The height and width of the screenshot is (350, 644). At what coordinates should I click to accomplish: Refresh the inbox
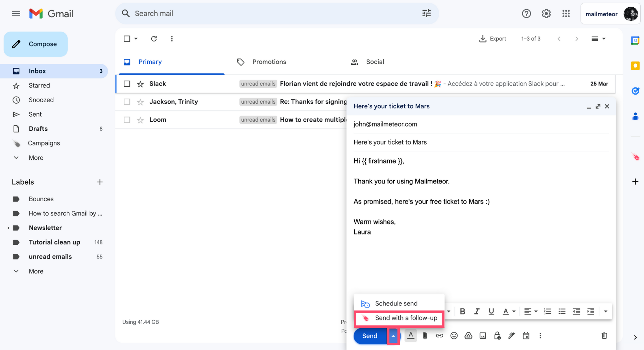(154, 39)
